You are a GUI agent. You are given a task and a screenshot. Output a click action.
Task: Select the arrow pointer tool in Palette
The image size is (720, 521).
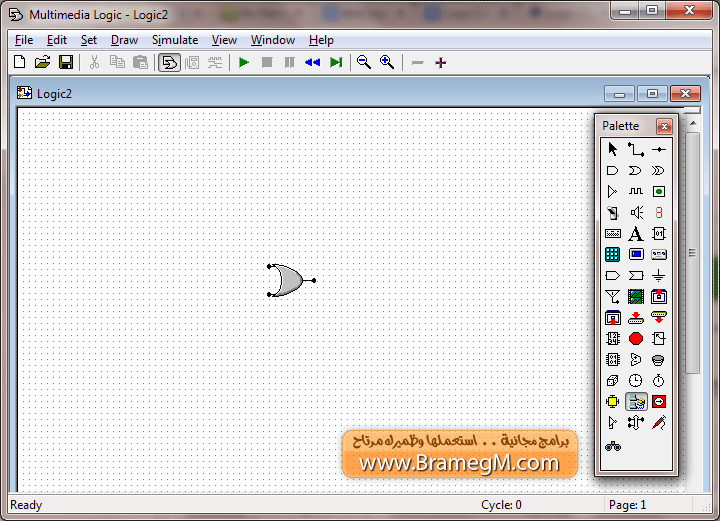pos(613,150)
